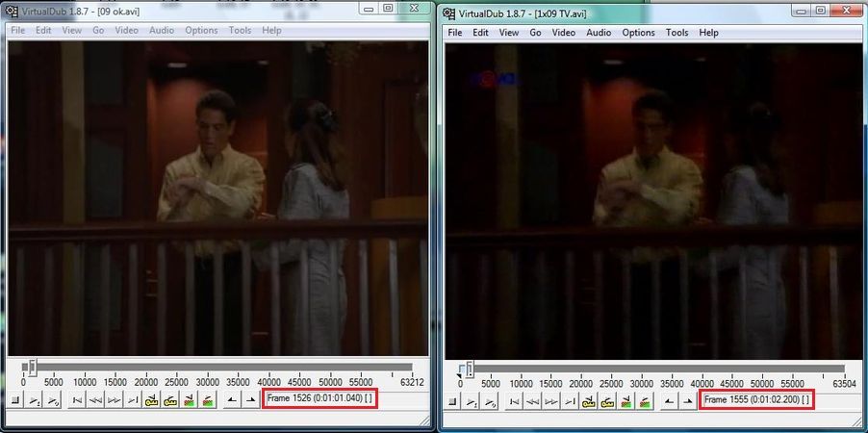Play output video in 1x09 TV.avi window
Screen dimensions: 868x433
[490, 401]
